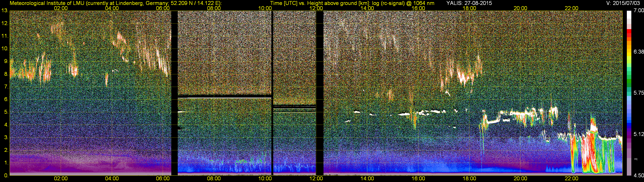The height and width of the screenshot is (182, 644).
Task: Click the 20:00 label on the top time axis
Action: [x=521, y=8]
